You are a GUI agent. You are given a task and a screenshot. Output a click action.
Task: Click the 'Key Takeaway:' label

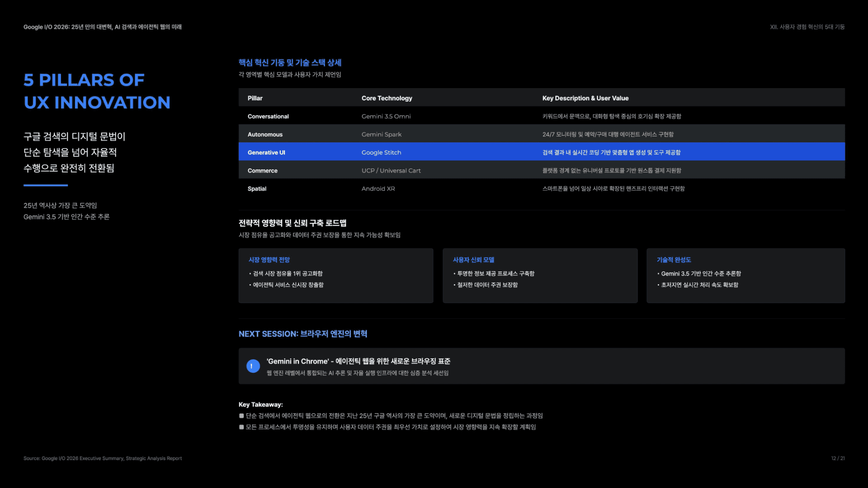261,404
